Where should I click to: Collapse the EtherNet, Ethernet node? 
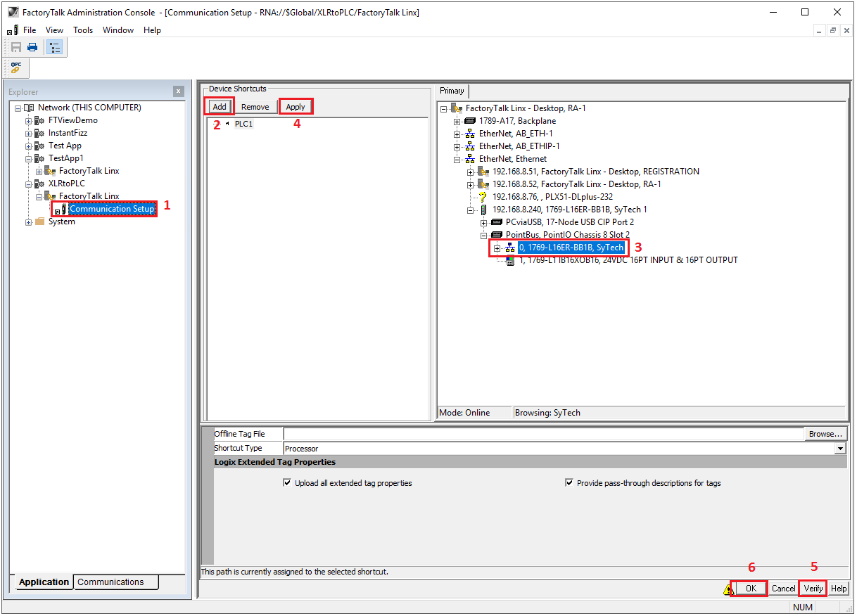[x=458, y=159]
